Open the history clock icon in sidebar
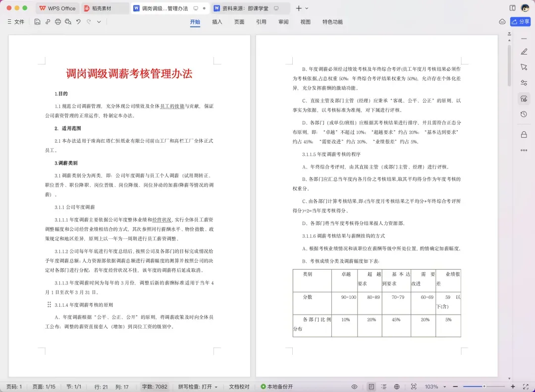Viewport: 535px width, 392px height. point(524,114)
